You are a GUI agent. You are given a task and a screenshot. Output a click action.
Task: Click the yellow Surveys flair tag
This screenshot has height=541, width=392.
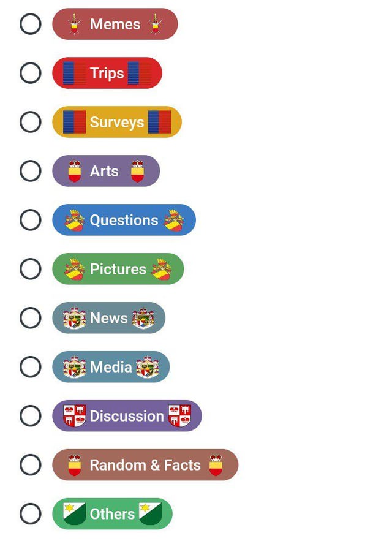[x=116, y=122]
